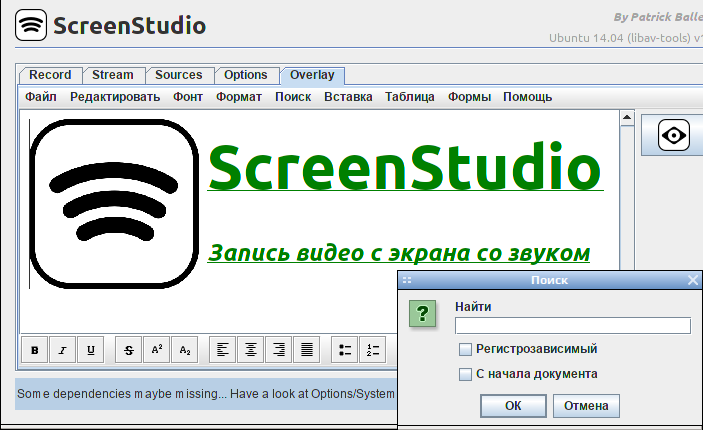Toggle underline formatting button
This screenshot has height=430, width=703.
point(91,350)
